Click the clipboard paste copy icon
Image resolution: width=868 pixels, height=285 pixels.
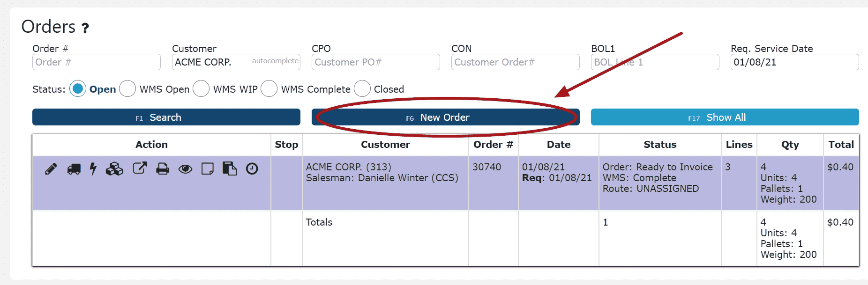point(230,168)
